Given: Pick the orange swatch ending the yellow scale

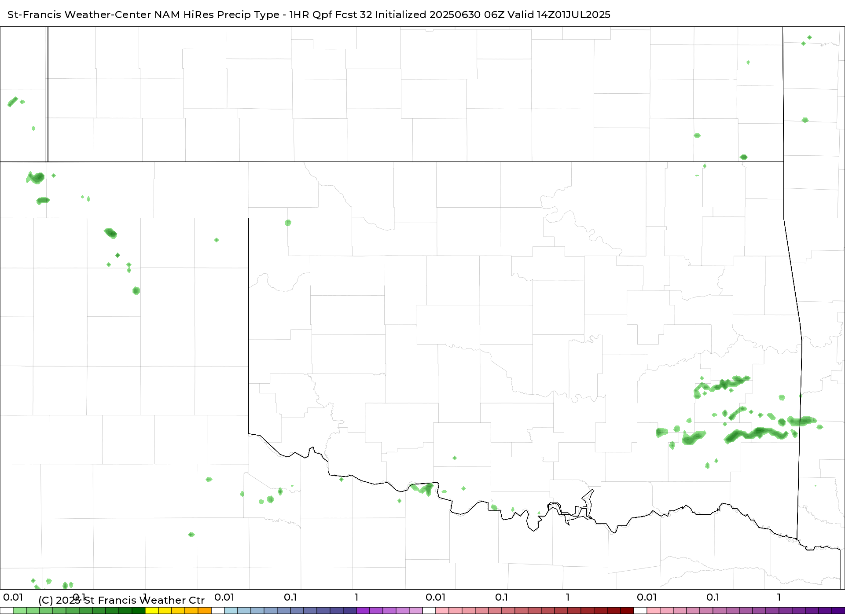Looking at the screenshot, I should click(x=205, y=611).
